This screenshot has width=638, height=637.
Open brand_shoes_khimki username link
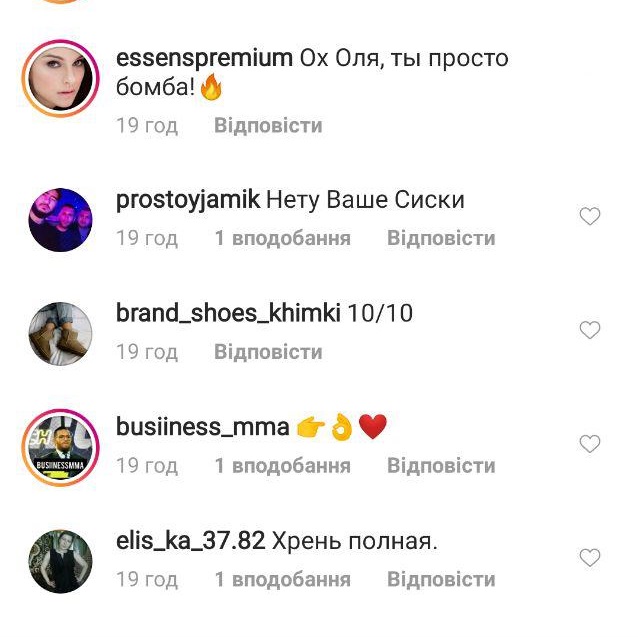(228, 313)
